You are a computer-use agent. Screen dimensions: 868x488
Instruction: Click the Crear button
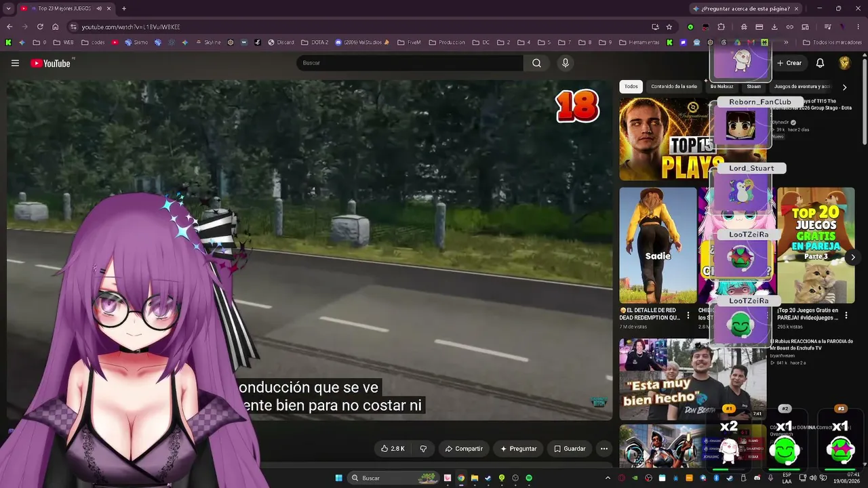pyautogui.click(x=789, y=63)
